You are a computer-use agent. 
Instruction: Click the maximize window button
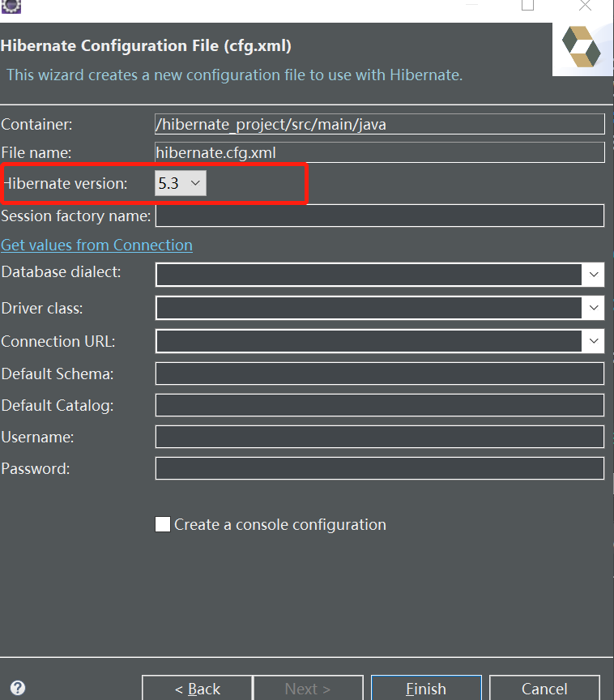click(x=528, y=5)
